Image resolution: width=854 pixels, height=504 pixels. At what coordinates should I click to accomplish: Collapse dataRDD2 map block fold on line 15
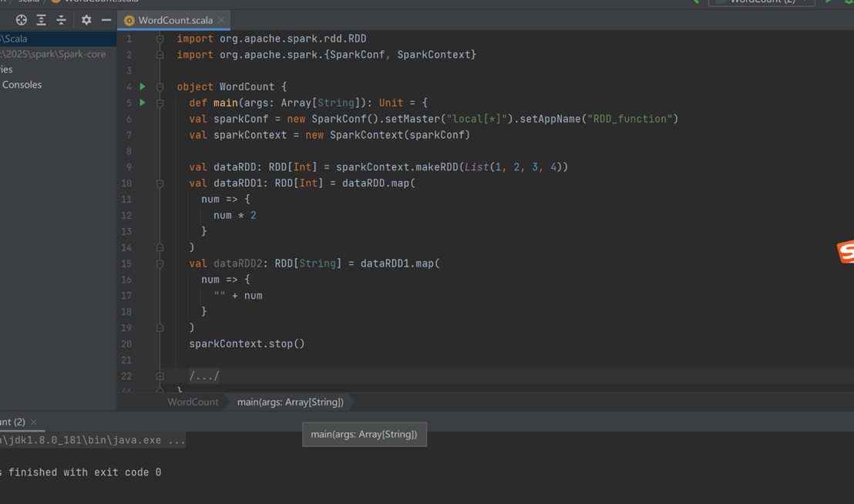tap(160, 264)
